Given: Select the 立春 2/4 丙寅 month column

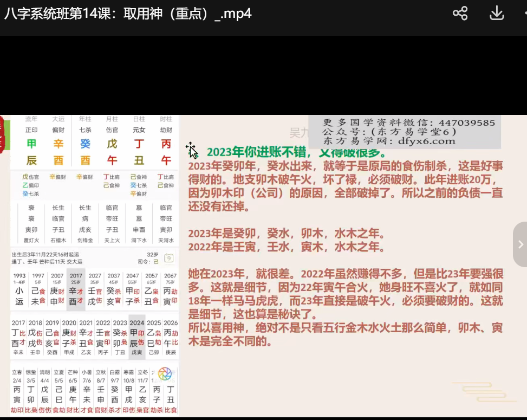Looking at the screenshot, I should point(17,390).
